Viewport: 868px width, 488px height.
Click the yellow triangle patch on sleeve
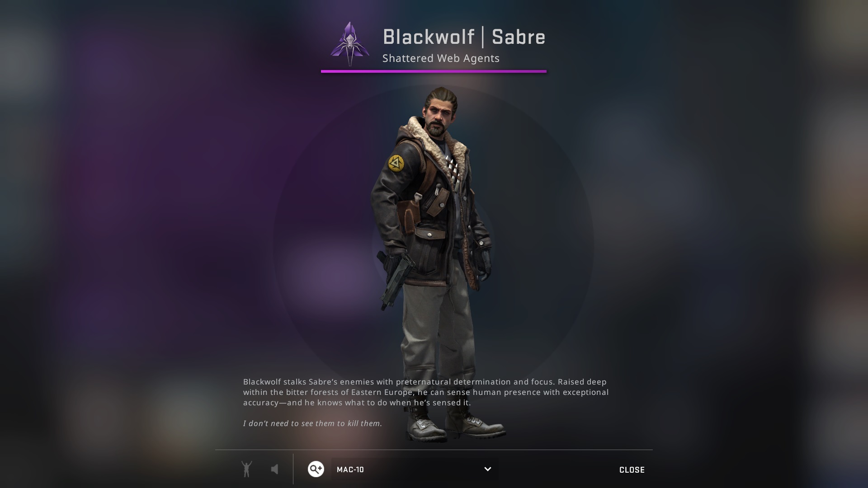click(x=396, y=163)
